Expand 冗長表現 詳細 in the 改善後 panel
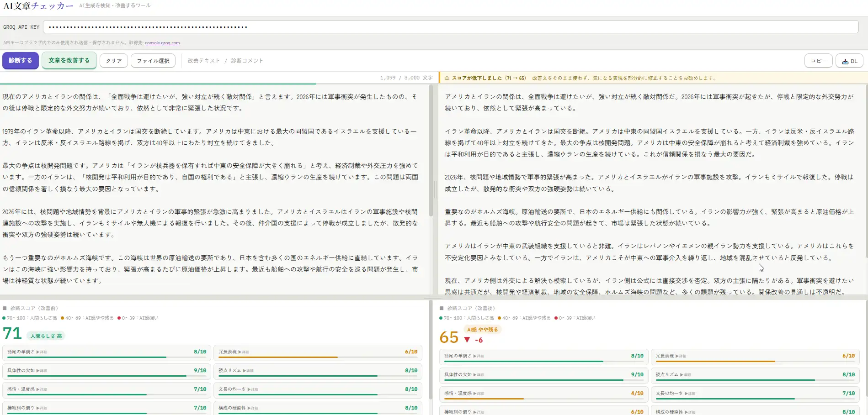This screenshot has height=415, width=868. pos(681,356)
